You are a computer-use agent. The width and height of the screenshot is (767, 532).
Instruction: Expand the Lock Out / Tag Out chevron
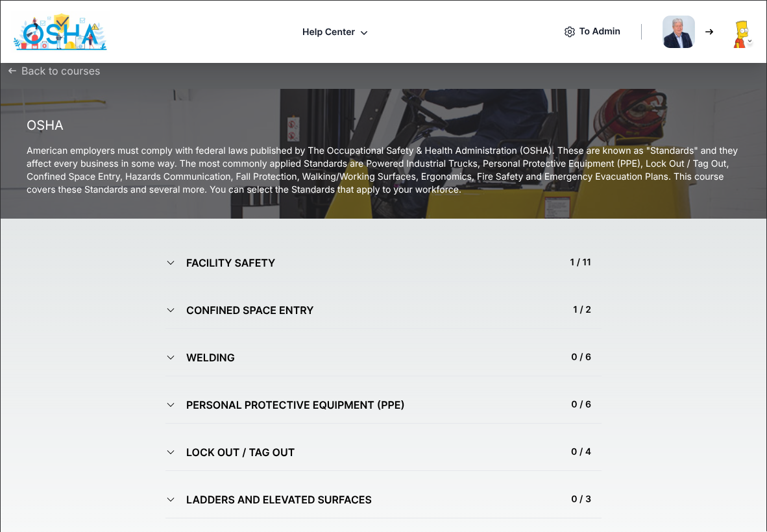[171, 452]
